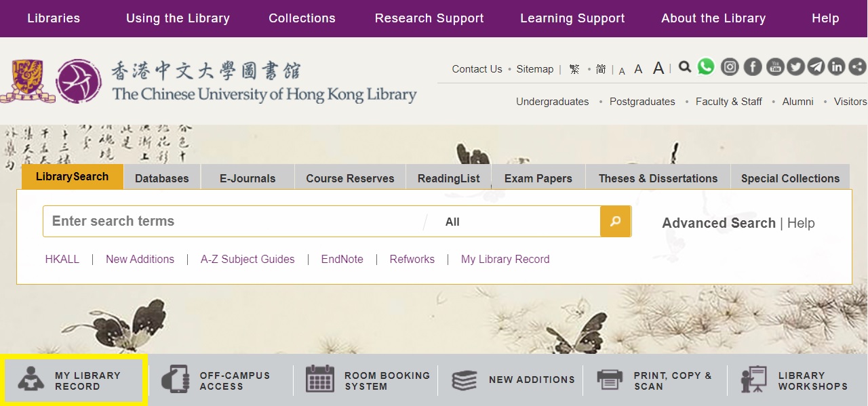Open the LinkedIn icon

coord(836,66)
